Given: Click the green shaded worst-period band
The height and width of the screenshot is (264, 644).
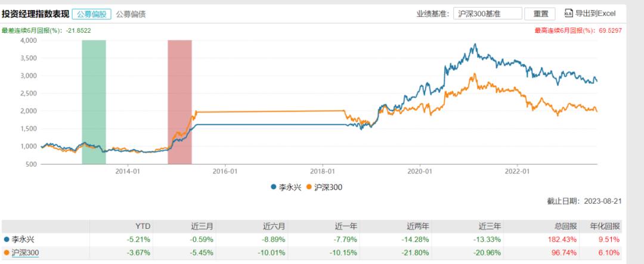Looking at the screenshot, I should [94, 101].
